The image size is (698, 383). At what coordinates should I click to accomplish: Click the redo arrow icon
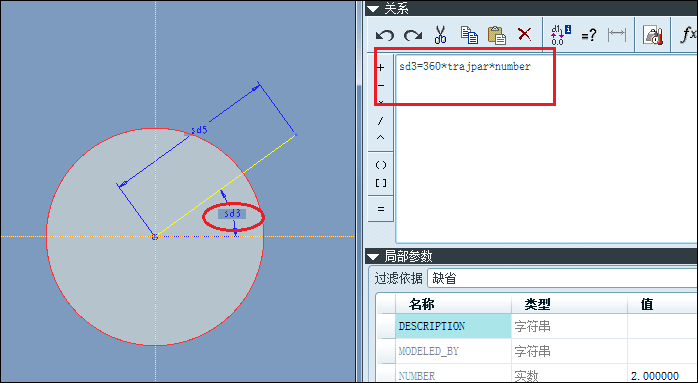pyautogui.click(x=413, y=35)
